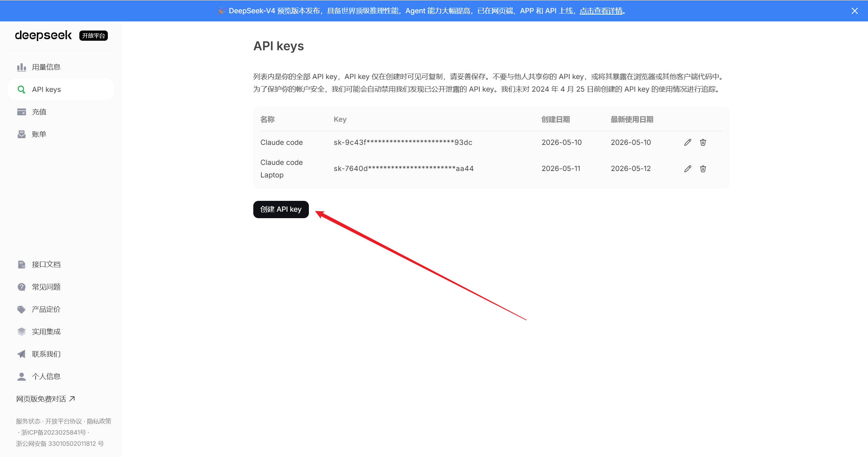Click the FAQ question-mark icon
The height and width of the screenshot is (457, 868).
click(x=21, y=287)
